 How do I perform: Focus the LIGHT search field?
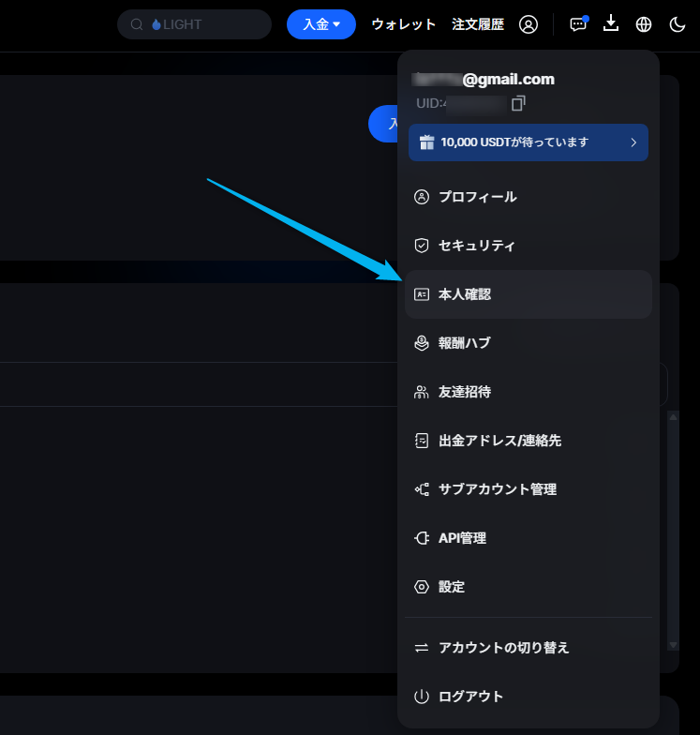tap(194, 24)
